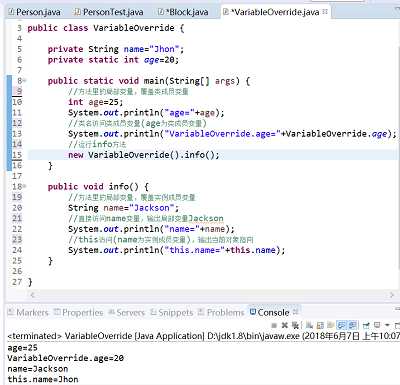
Task: Switch to the *Block.java editor tab
Action: click(x=184, y=12)
